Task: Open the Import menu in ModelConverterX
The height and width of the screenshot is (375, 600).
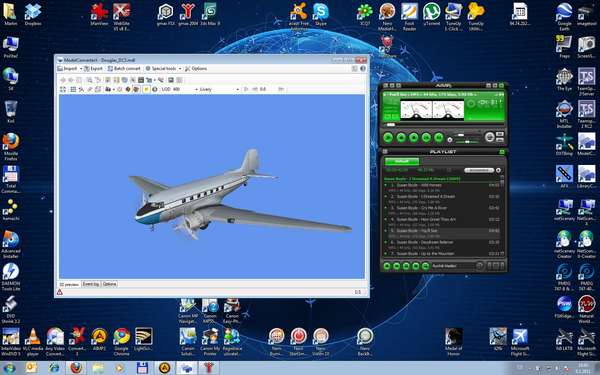Action: 67,68
